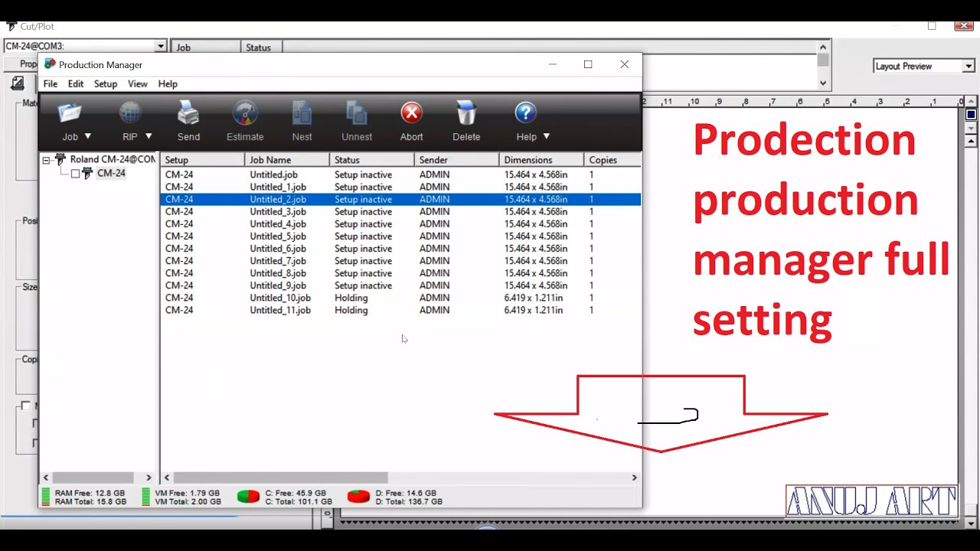Sort by the Setup column header
The height and width of the screenshot is (551, 980).
point(203,160)
